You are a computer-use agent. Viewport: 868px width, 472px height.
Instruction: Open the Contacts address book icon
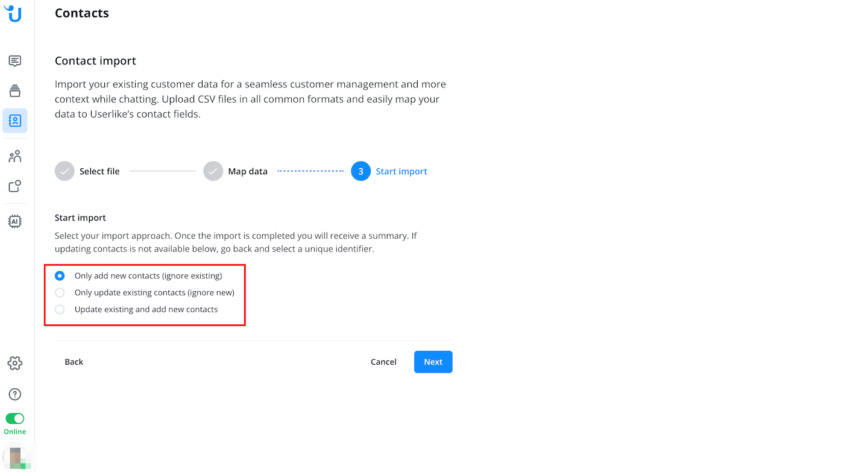(x=15, y=121)
